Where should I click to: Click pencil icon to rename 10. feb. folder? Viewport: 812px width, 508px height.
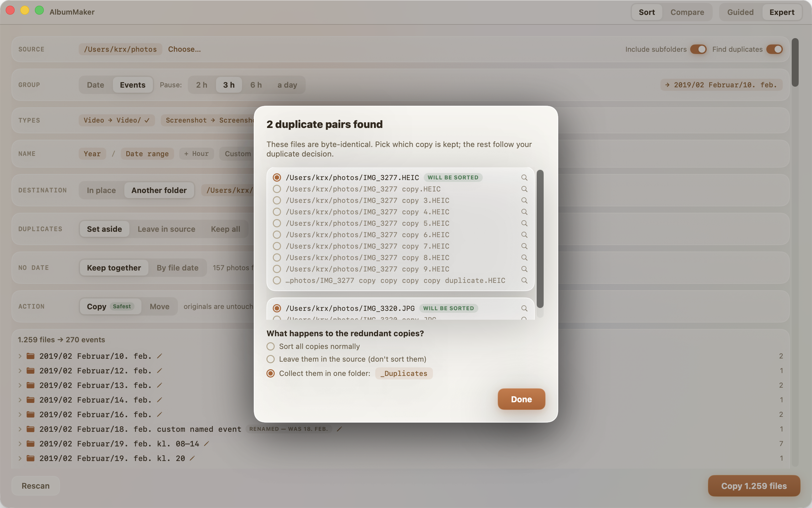tap(160, 356)
